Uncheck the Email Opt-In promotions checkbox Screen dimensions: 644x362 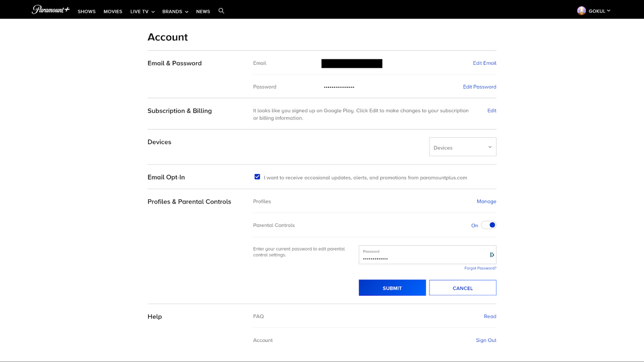(257, 177)
